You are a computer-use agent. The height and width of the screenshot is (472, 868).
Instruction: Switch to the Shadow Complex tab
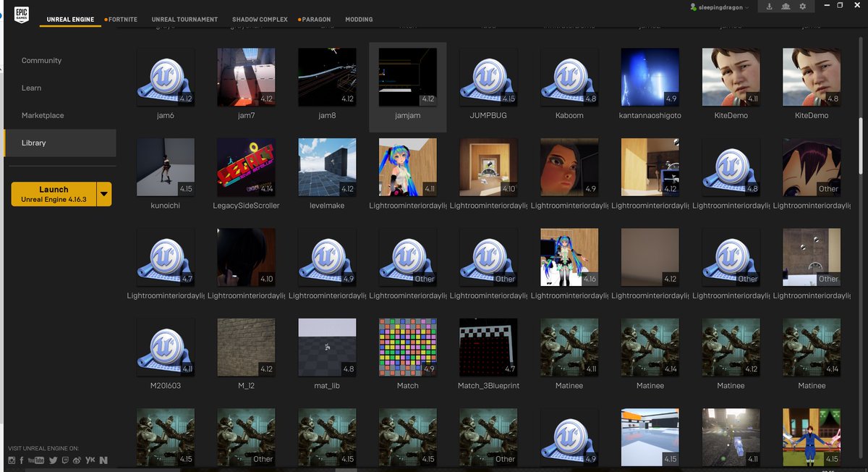coord(260,20)
